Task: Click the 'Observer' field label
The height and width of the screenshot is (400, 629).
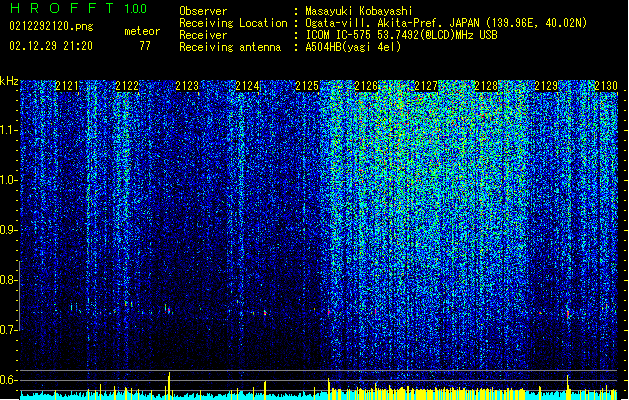Action: (203, 11)
